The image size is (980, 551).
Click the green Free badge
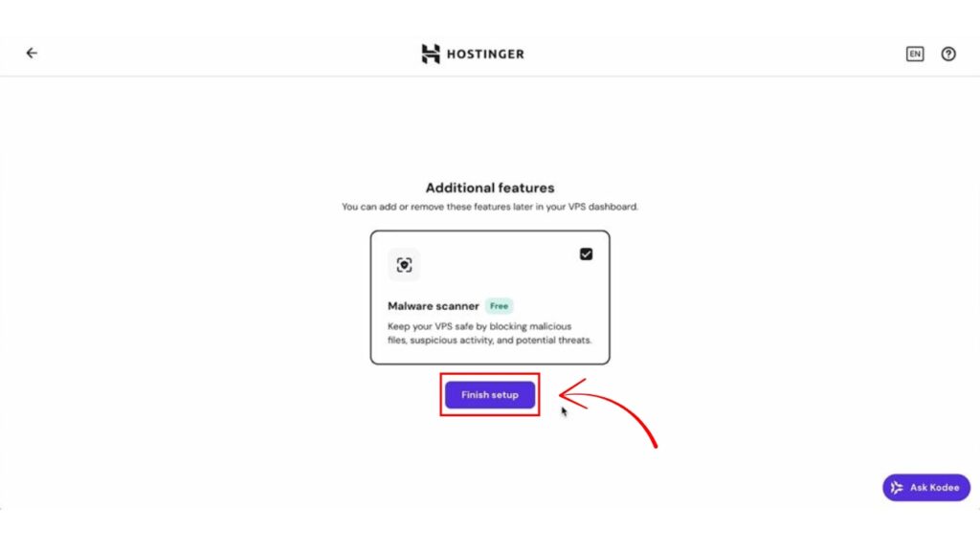coord(499,306)
